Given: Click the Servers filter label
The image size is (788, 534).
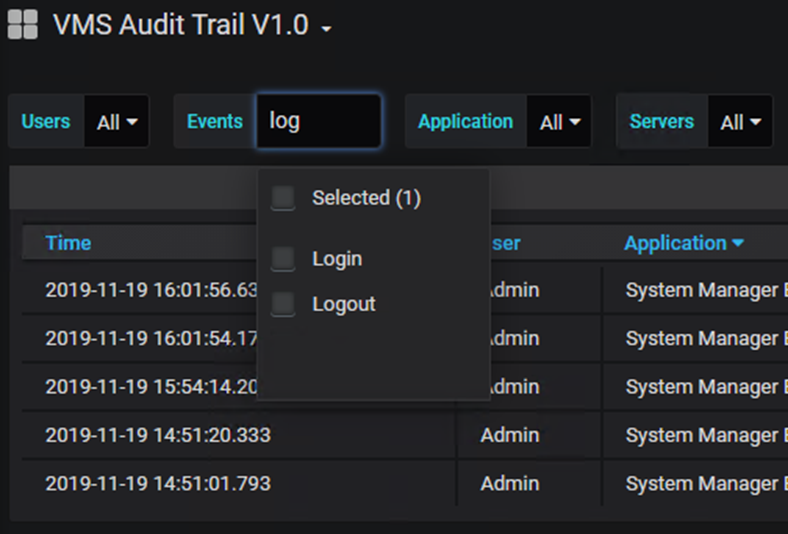Looking at the screenshot, I should point(661,121).
